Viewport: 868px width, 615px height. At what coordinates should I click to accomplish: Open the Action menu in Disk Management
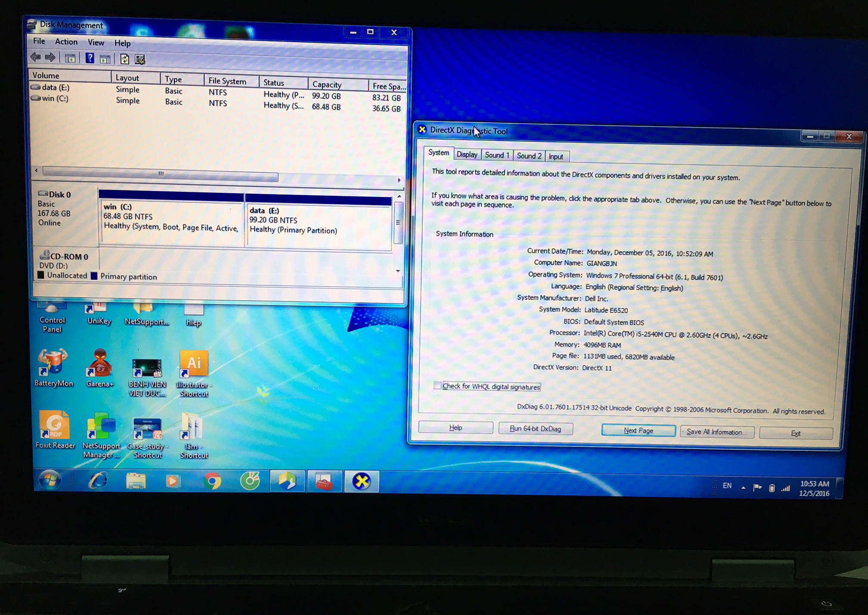pyautogui.click(x=66, y=42)
